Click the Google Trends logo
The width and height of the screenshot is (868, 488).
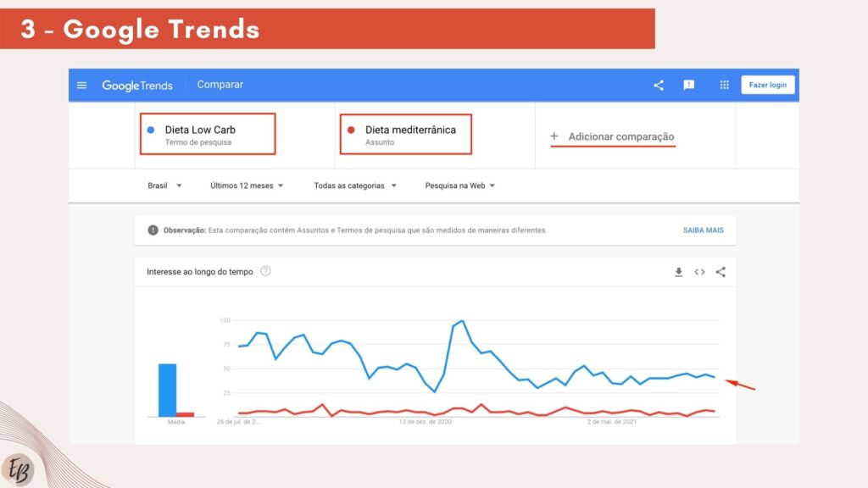(x=137, y=86)
